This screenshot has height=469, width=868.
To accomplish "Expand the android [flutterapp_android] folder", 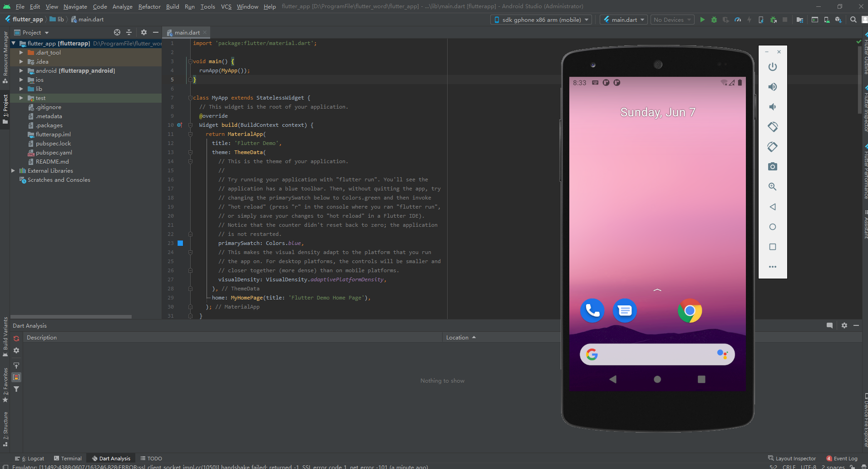I will pyautogui.click(x=21, y=70).
